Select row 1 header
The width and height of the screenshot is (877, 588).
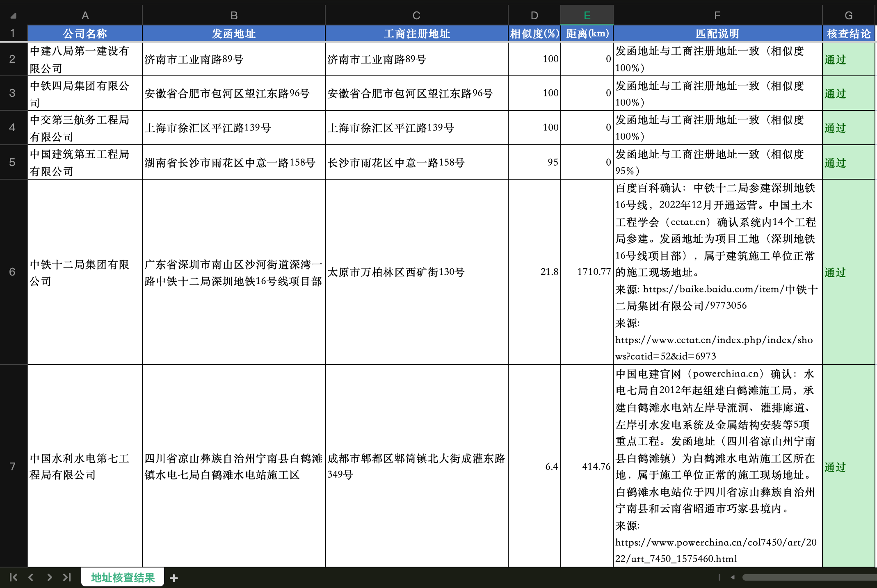point(13,33)
